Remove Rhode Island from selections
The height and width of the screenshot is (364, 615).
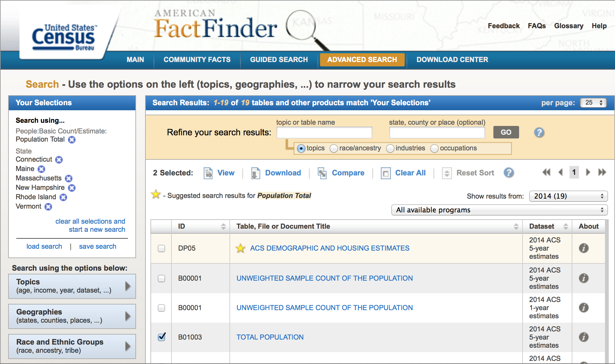coord(63,197)
